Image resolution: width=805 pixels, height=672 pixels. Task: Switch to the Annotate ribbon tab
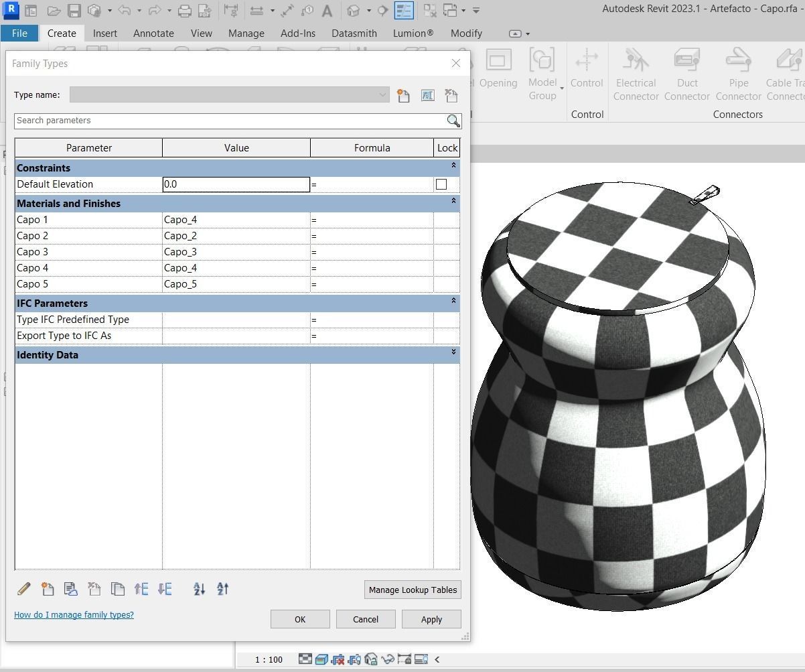[153, 33]
